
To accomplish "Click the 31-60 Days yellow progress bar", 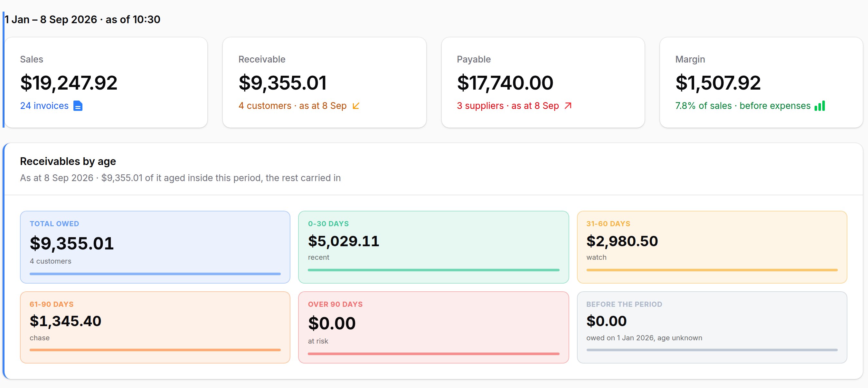I will tap(712, 270).
